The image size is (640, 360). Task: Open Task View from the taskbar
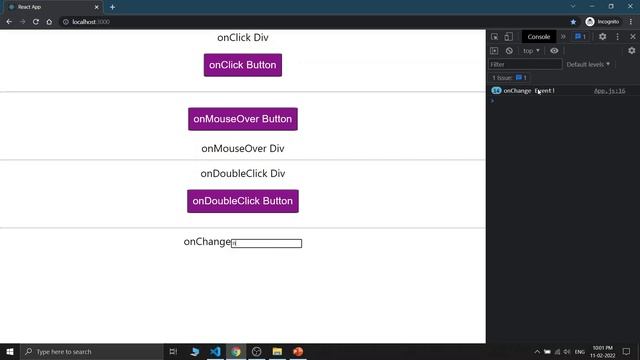point(173,351)
